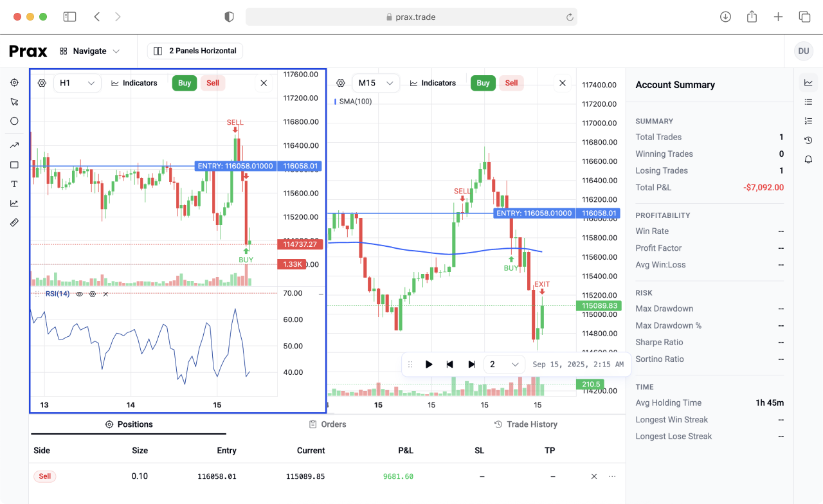Click the Buy button on the H1 chart
This screenshot has height=504, width=823.
pyautogui.click(x=185, y=83)
